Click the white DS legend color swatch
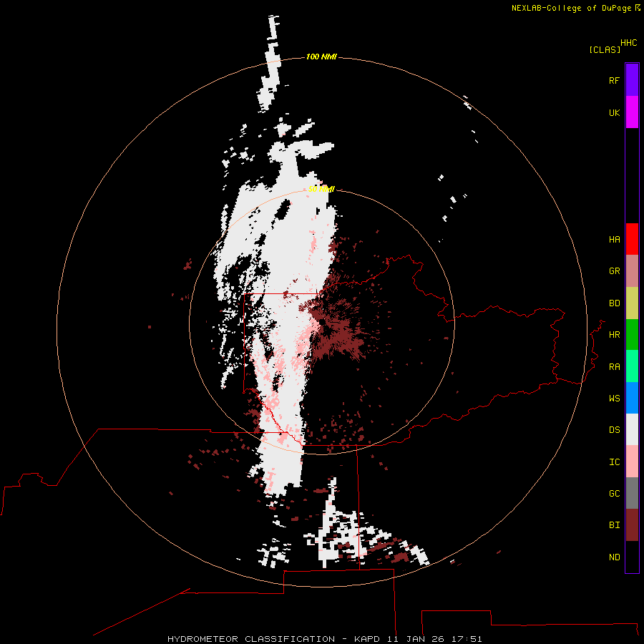The image size is (644, 644). 632,429
